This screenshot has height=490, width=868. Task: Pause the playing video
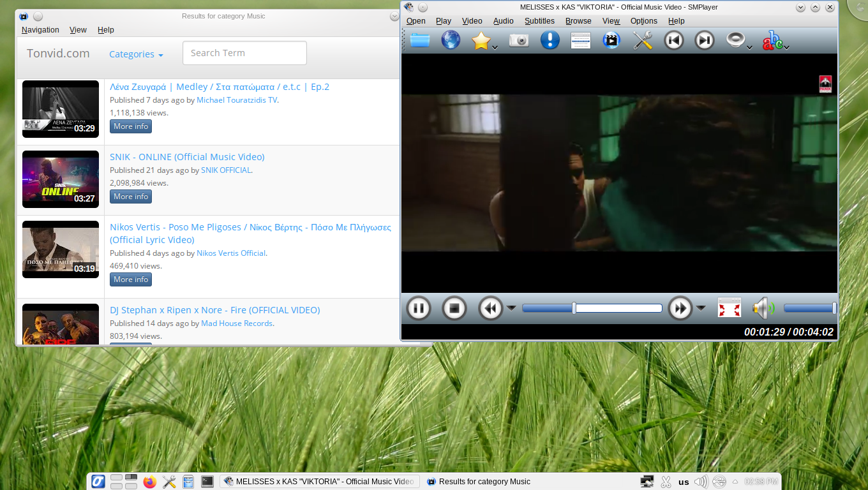(x=419, y=309)
